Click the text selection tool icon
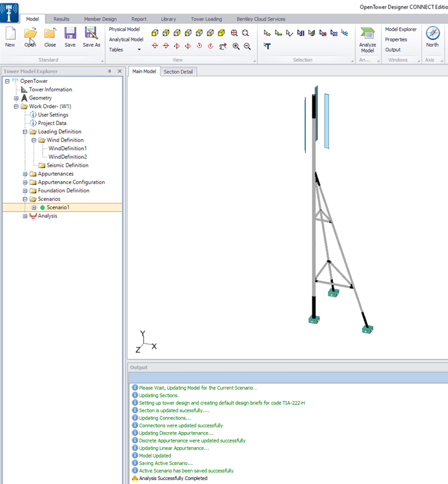Image resolution: width=448 pixels, height=484 pixels. [268, 46]
